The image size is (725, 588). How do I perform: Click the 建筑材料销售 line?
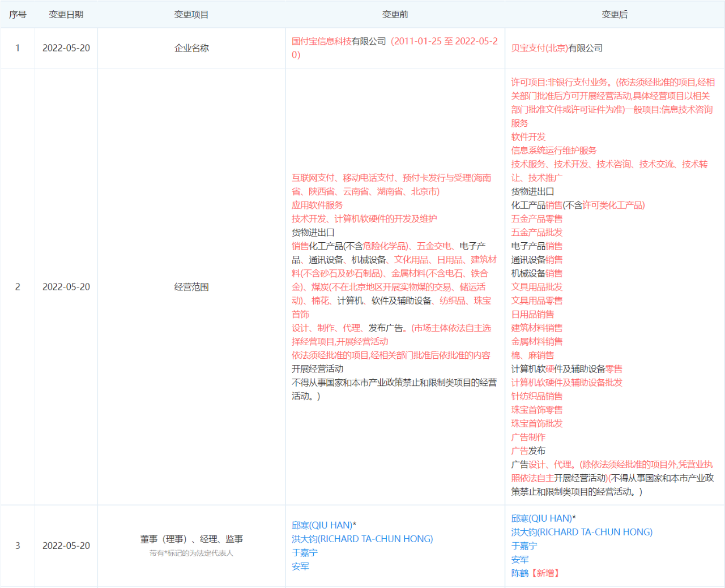(536, 328)
